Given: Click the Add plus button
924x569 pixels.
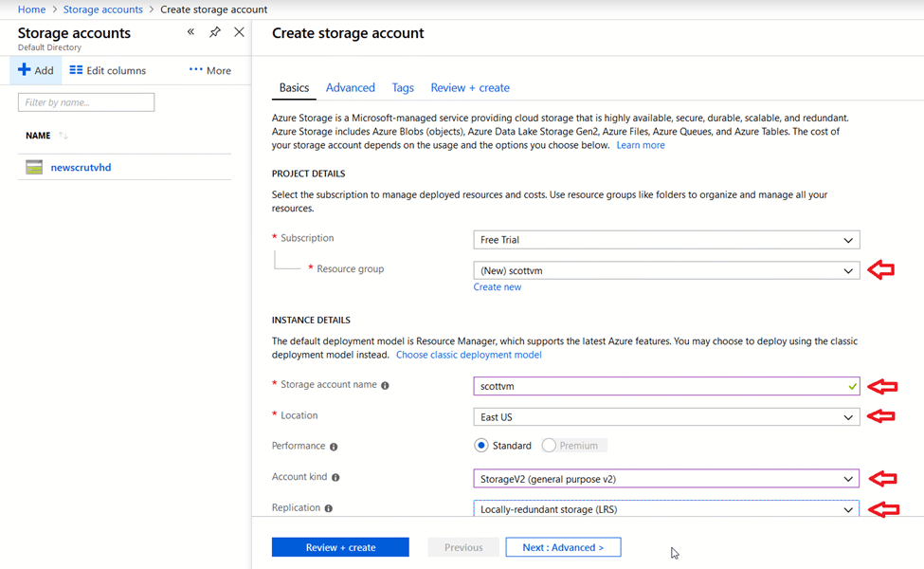Looking at the screenshot, I should tap(36, 70).
